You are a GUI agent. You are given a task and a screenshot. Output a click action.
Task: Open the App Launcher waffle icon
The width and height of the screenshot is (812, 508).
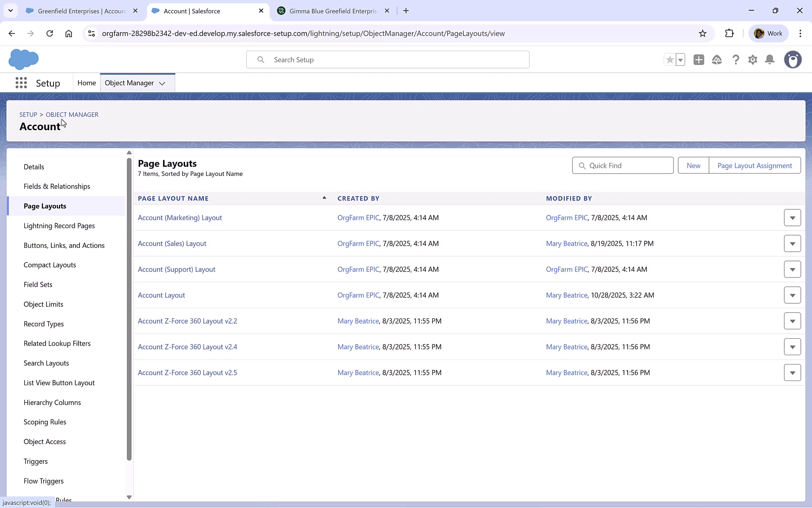[x=21, y=83]
